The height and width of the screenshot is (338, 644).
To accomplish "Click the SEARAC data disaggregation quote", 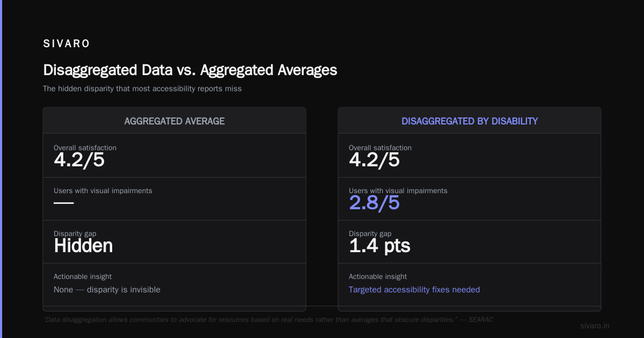I will (268, 319).
